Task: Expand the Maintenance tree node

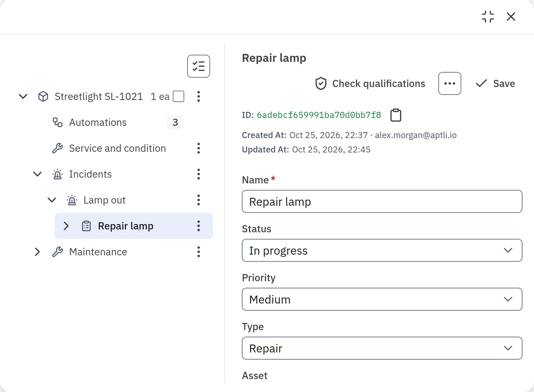Action: tap(37, 252)
